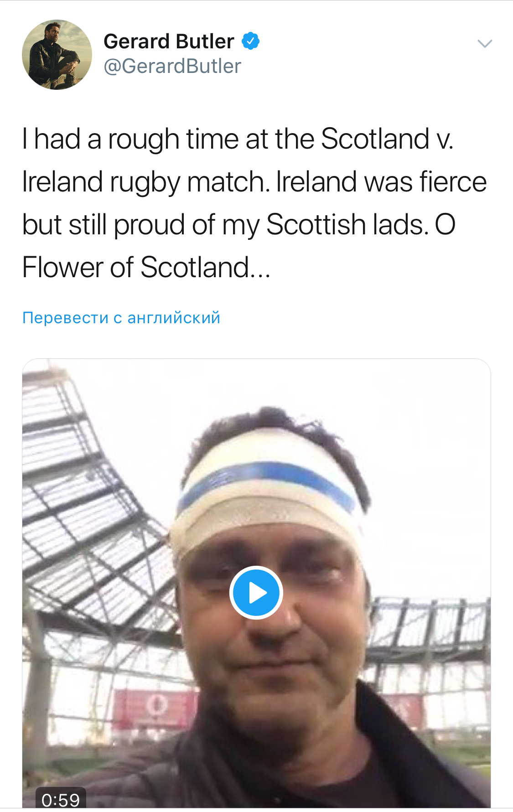Click the "Flower of Scotland..." text line
Screen dimensions: 513x812
[146, 267]
